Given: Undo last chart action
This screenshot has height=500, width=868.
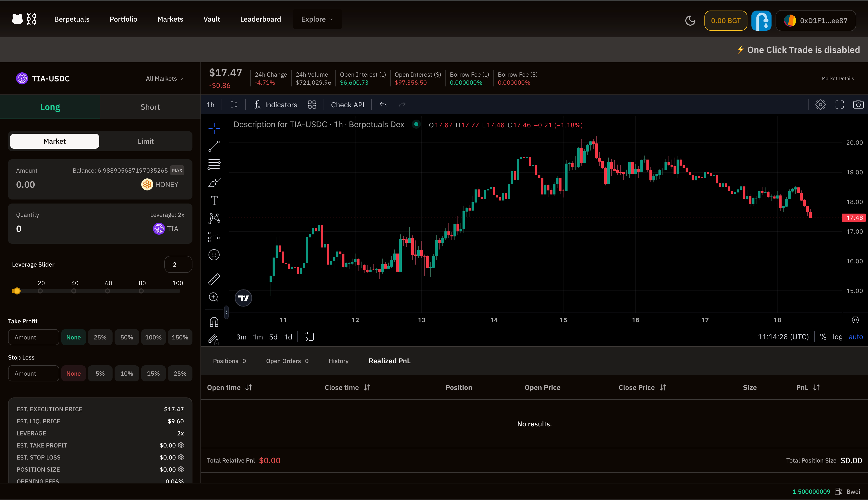Looking at the screenshot, I should point(383,105).
